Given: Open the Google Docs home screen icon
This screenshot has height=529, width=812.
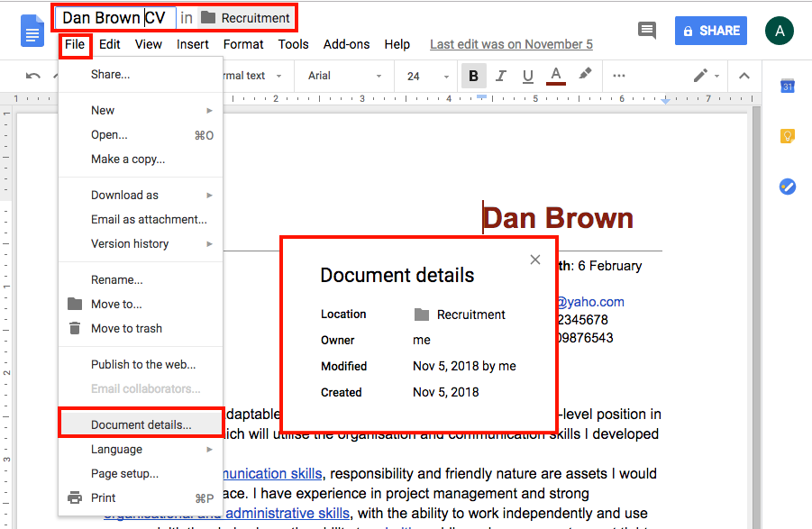Looking at the screenshot, I should 32,30.
